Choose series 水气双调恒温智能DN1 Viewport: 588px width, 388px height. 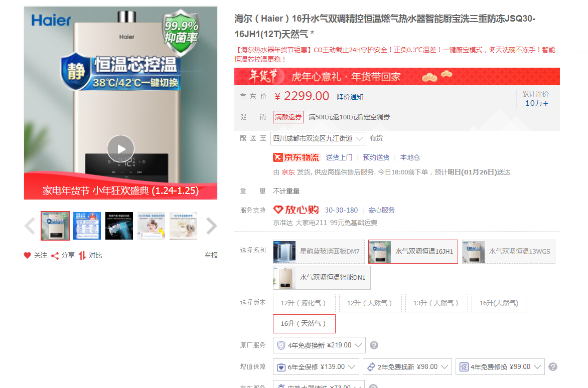322,278
